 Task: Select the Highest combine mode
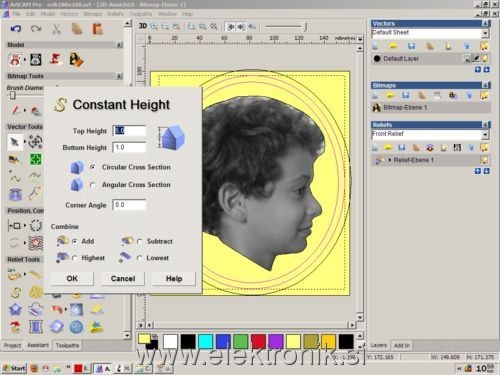pyautogui.click(x=75, y=258)
